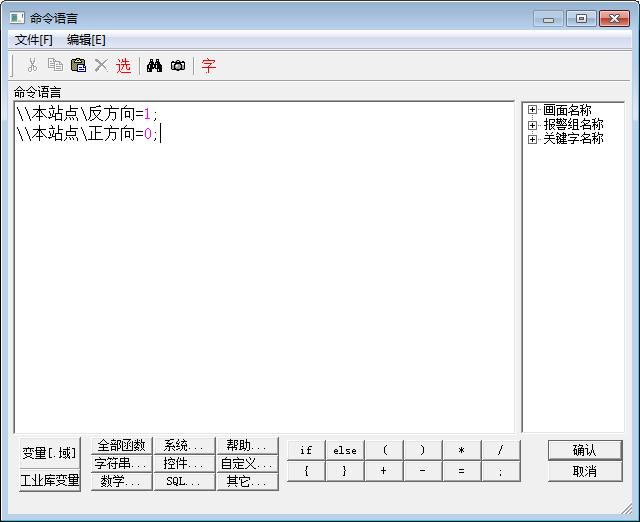Insert the multiply * operator

click(x=462, y=450)
